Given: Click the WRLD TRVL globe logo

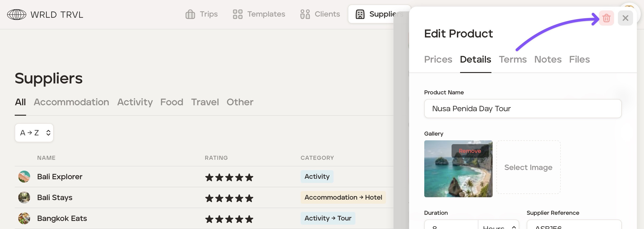Looking at the screenshot, I should pyautogui.click(x=17, y=14).
